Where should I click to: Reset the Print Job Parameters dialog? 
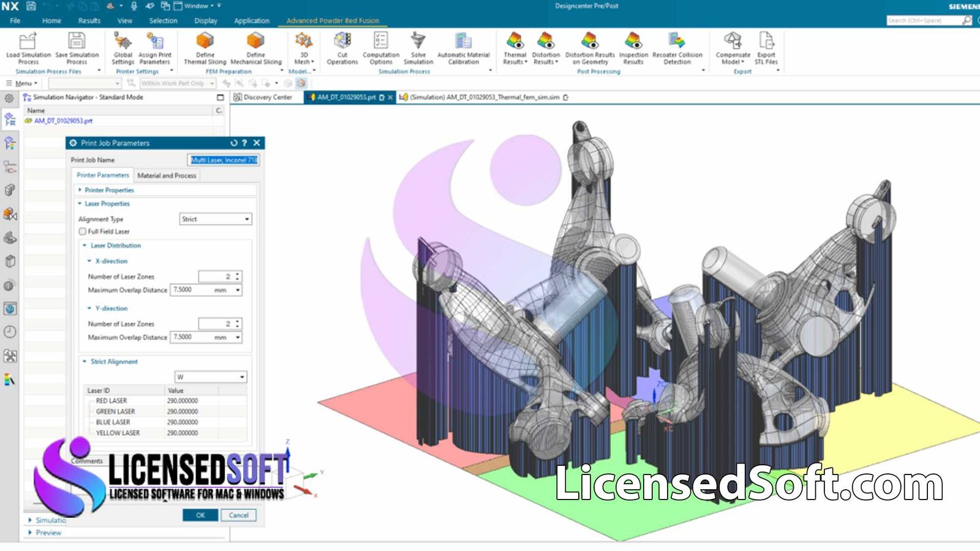233,143
